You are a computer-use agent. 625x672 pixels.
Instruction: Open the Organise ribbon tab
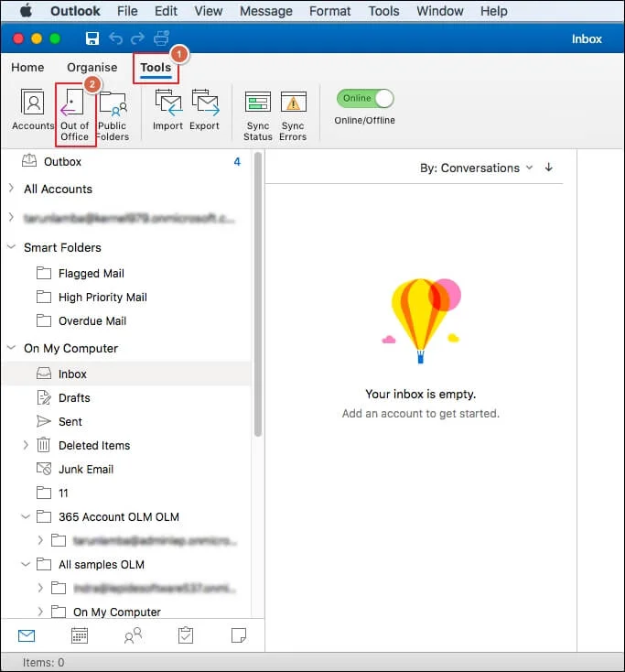point(92,67)
